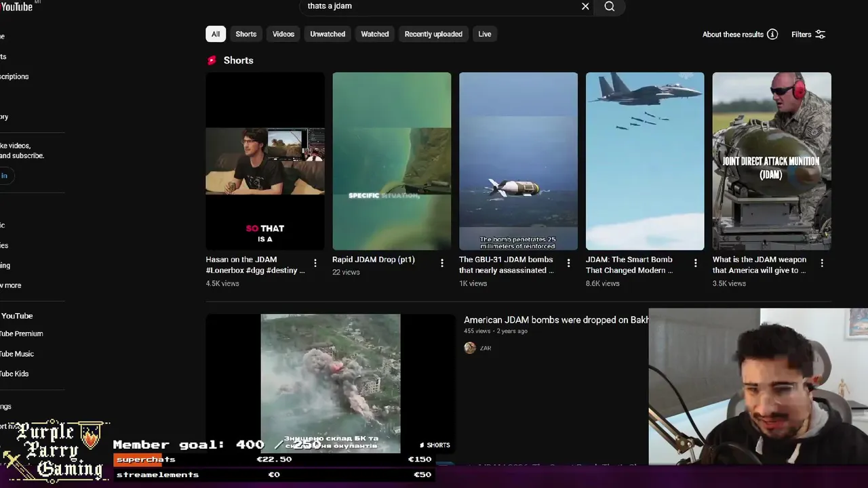The width and height of the screenshot is (868, 488).
Task: Open YouTube Premium in sidebar
Action: pyautogui.click(x=21, y=333)
